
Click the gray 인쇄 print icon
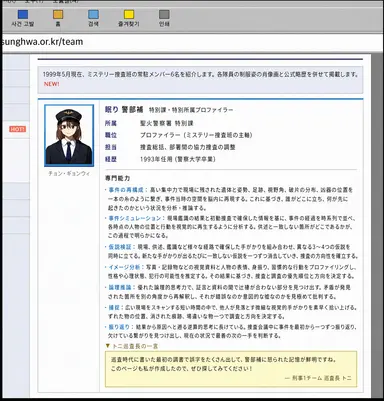(164, 14)
